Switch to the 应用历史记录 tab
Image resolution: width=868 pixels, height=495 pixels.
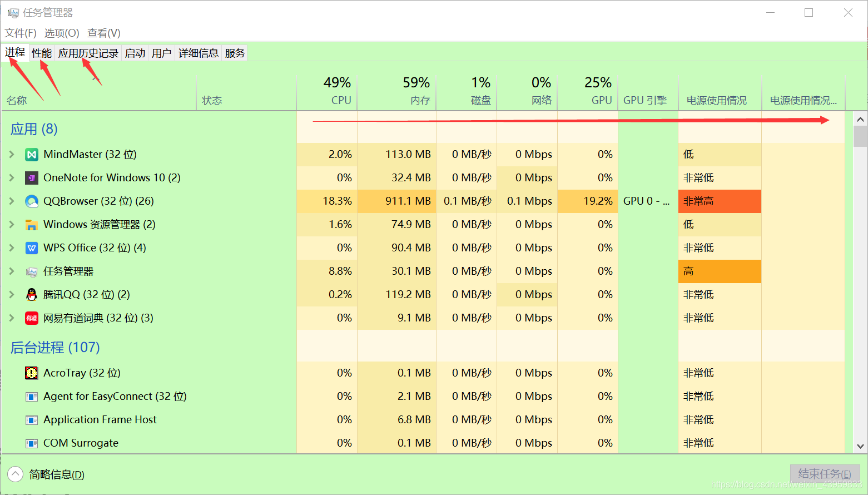88,53
